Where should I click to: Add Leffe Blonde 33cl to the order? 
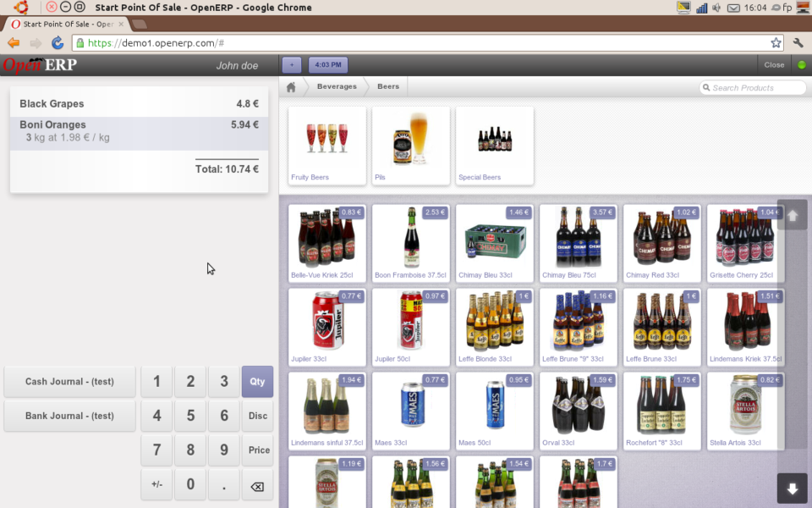(x=495, y=327)
